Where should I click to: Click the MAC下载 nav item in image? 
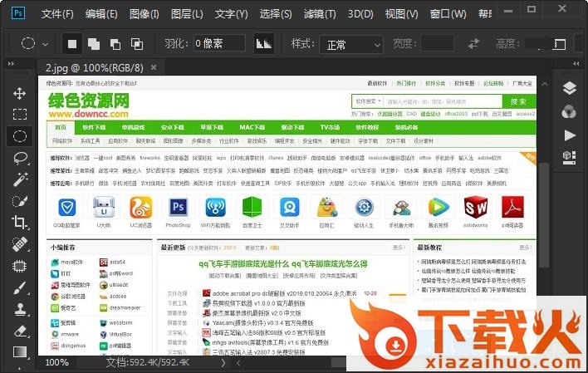[x=252, y=128]
